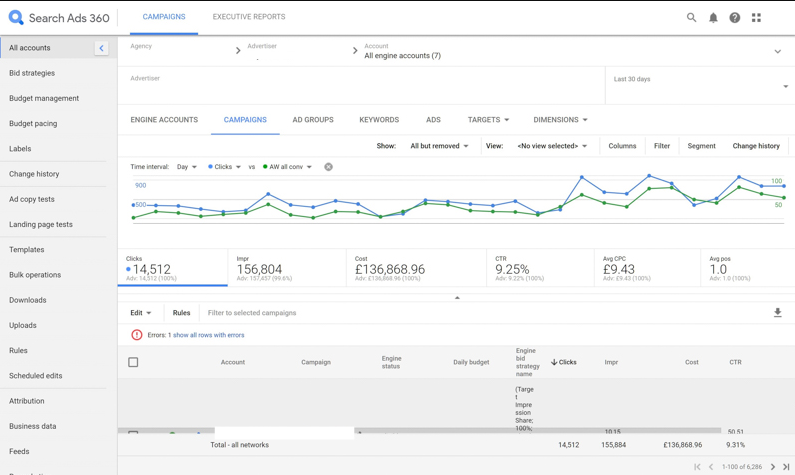Viewport: 795px width, 475px height.
Task: Open the ENGINE ACCOUNTS tab
Action: [164, 120]
